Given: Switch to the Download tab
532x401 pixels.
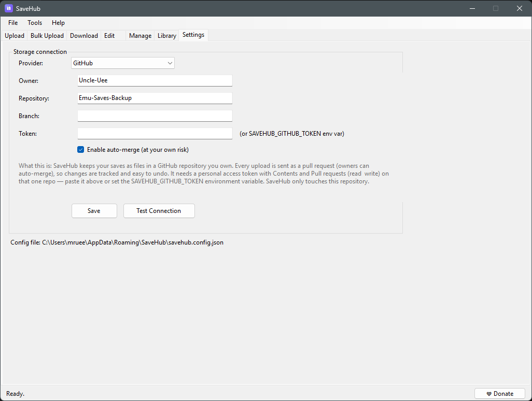Looking at the screenshot, I should pyautogui.click(x=84, y=36).
